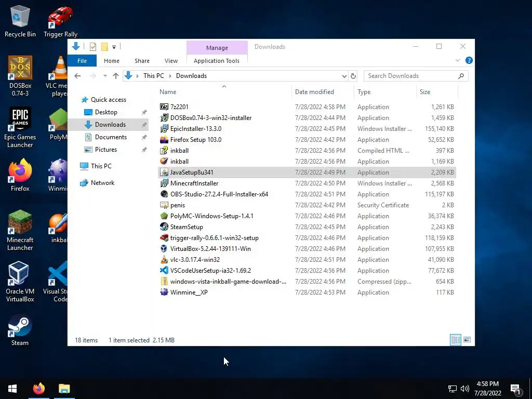Switch to Details view layout button
Image resolution: width=532 pixels, height=399 pixels.
point(455,340)
